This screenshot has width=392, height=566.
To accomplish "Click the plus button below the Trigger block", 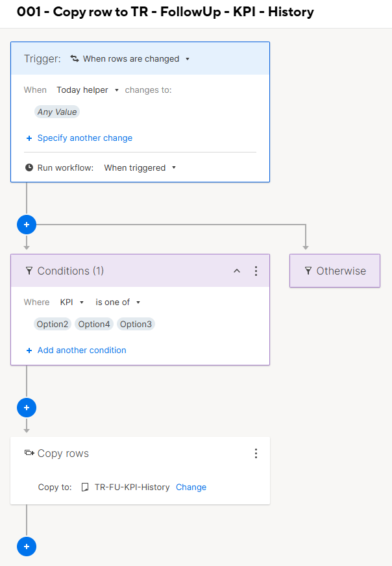I will click(27, 225).
